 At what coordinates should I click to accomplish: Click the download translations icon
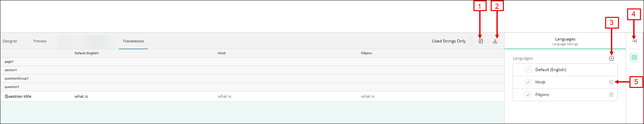click(495, 41)
